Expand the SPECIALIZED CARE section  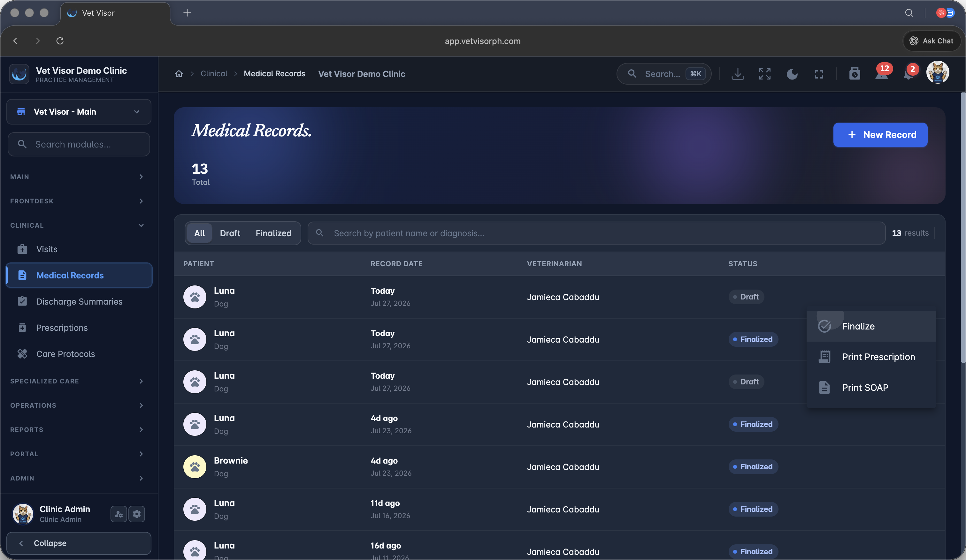77,381
